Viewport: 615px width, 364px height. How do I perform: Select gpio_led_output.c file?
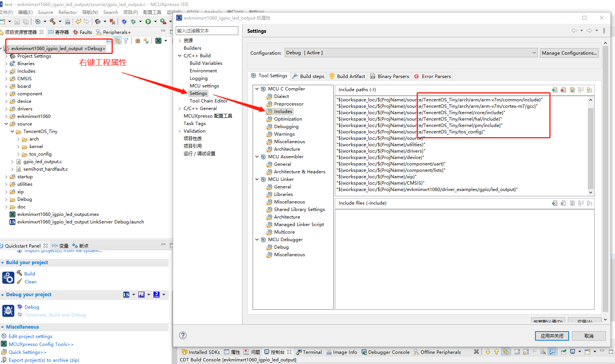(42, 162)
